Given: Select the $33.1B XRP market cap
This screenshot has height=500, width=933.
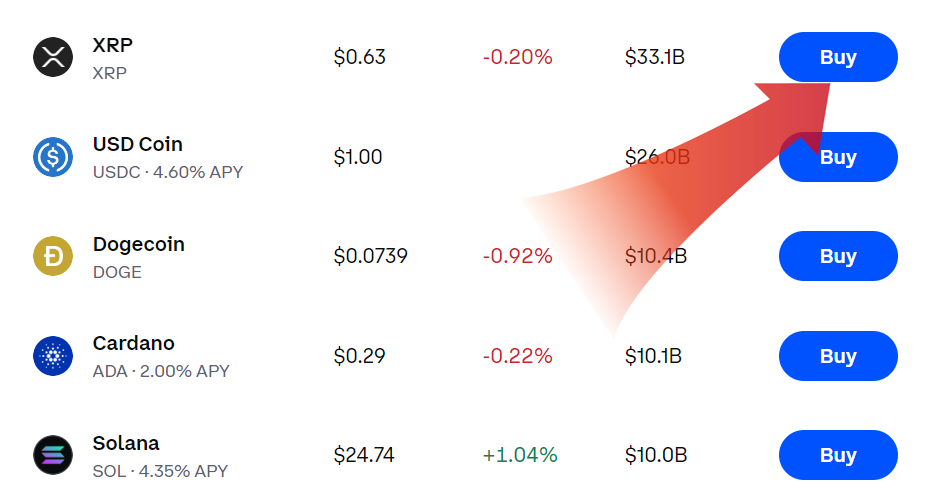Looking at the screenshot, I should (x=655, y=58).
